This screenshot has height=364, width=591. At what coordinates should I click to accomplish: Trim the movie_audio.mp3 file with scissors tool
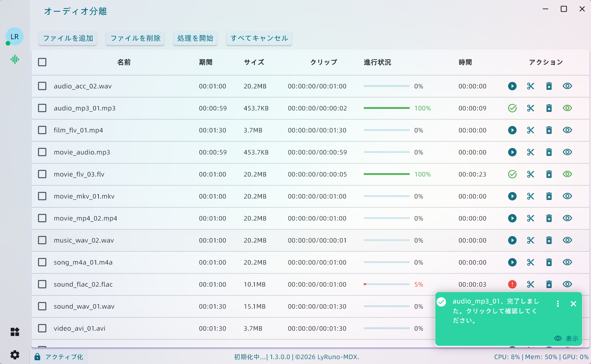(530, 152)
